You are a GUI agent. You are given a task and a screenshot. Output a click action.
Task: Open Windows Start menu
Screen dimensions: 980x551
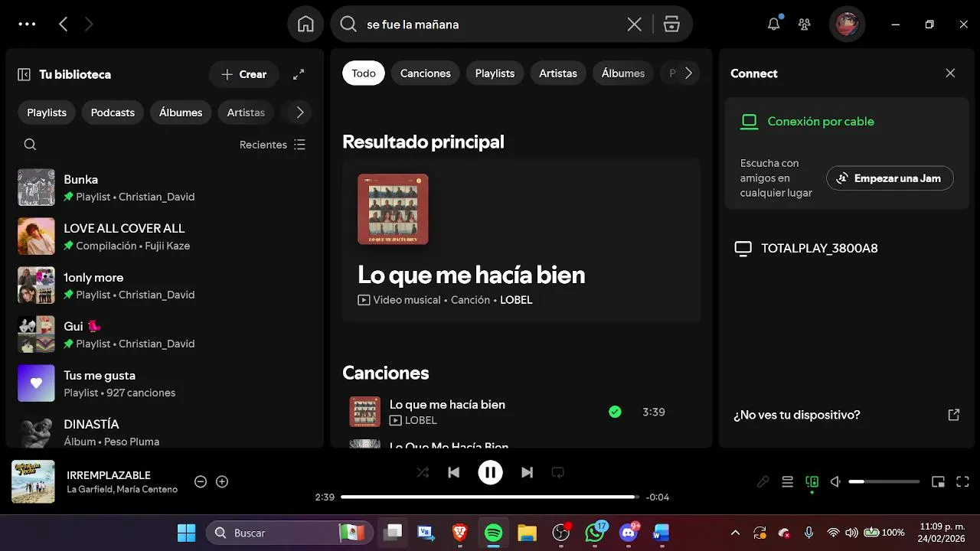(186, 533)
